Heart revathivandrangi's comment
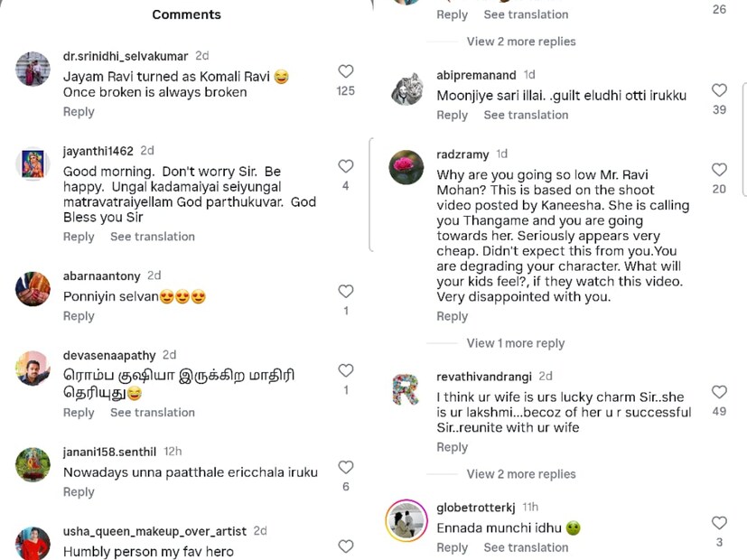The width and height of the screenshot is (747, 560). 719,392
